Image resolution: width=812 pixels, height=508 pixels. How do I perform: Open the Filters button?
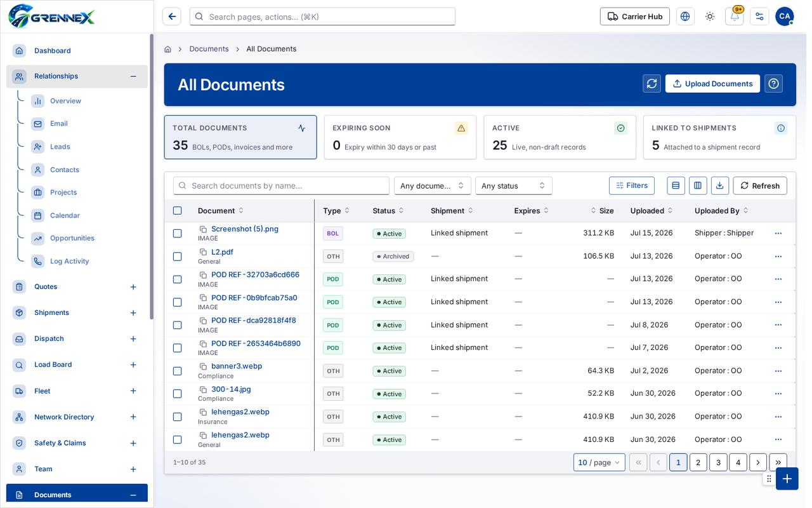pyautogui.click(x=632, y=185)
